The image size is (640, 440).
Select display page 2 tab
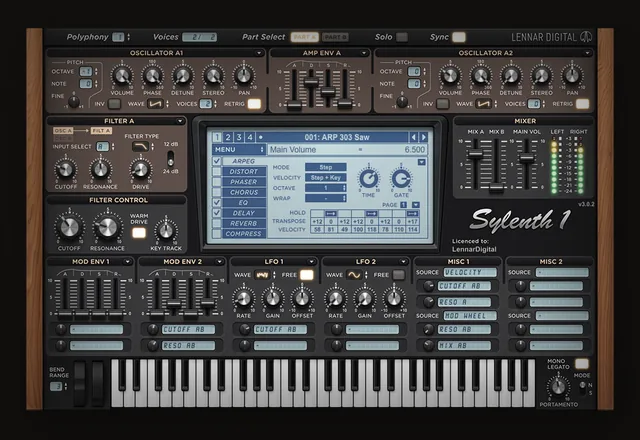[x=228, y=137]
